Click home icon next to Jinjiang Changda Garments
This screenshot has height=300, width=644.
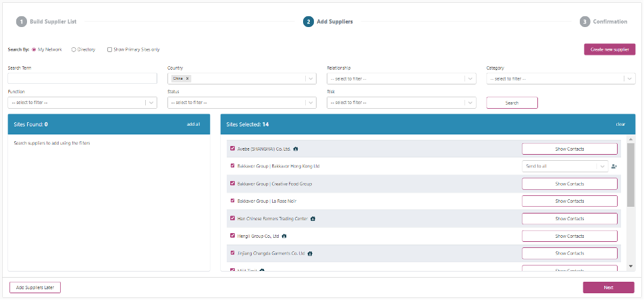pos(310,254)
